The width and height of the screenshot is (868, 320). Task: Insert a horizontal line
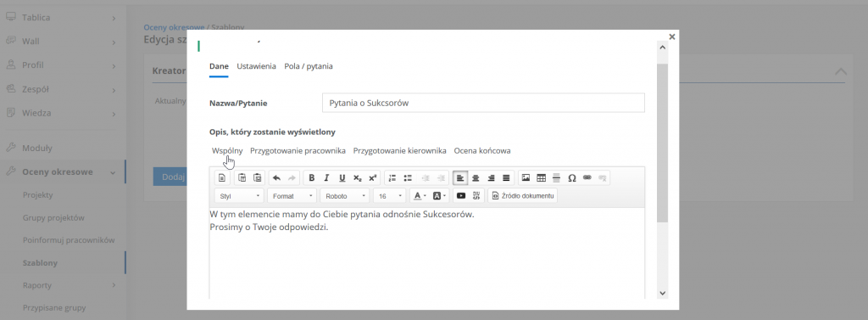point(557,178)
